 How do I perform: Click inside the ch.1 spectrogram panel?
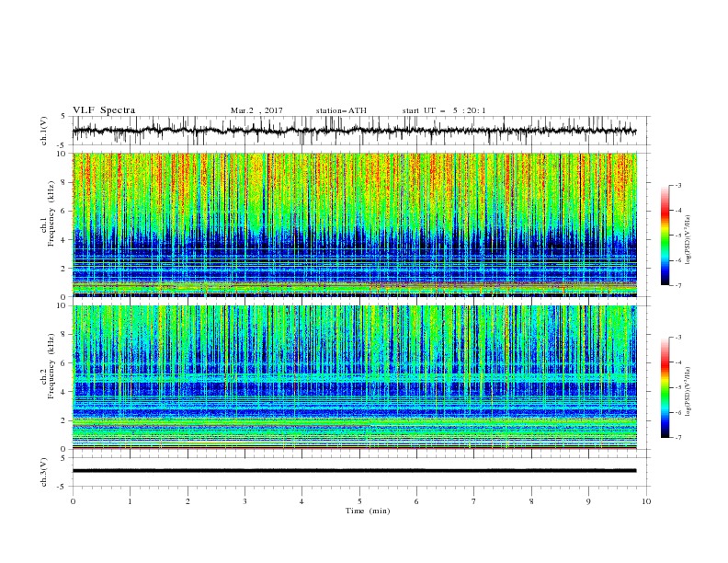coord(354,224)
